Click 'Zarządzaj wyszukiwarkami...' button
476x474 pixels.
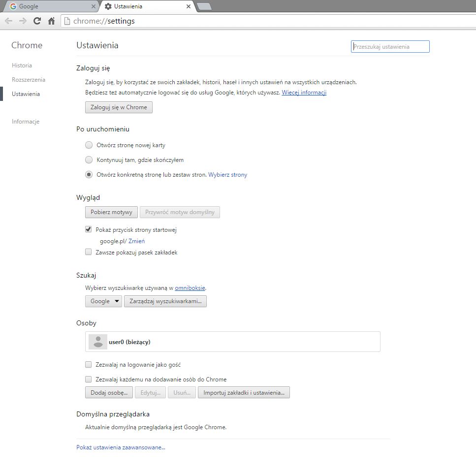[165, 301]
